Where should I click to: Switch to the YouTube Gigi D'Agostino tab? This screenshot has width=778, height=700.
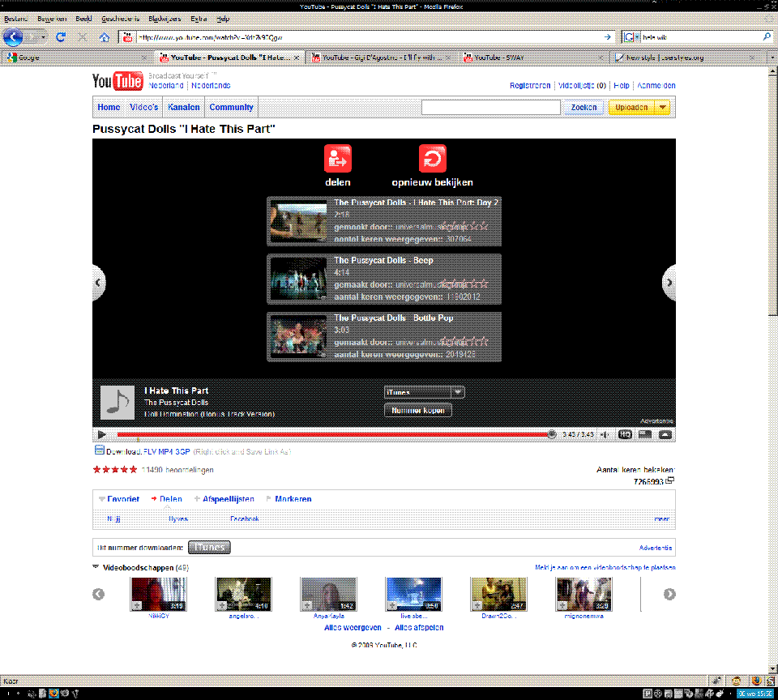381,58
